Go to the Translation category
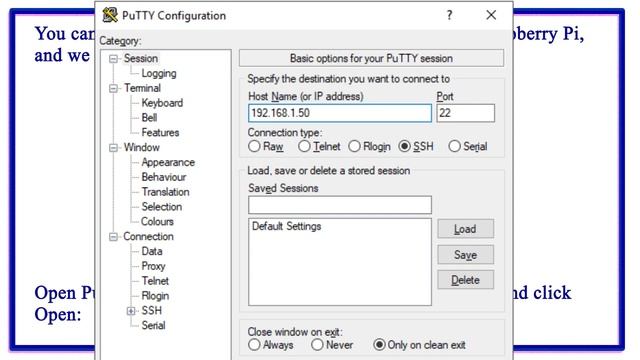Image resolution: width=640 pixels, height=360 pixels. 165,192
